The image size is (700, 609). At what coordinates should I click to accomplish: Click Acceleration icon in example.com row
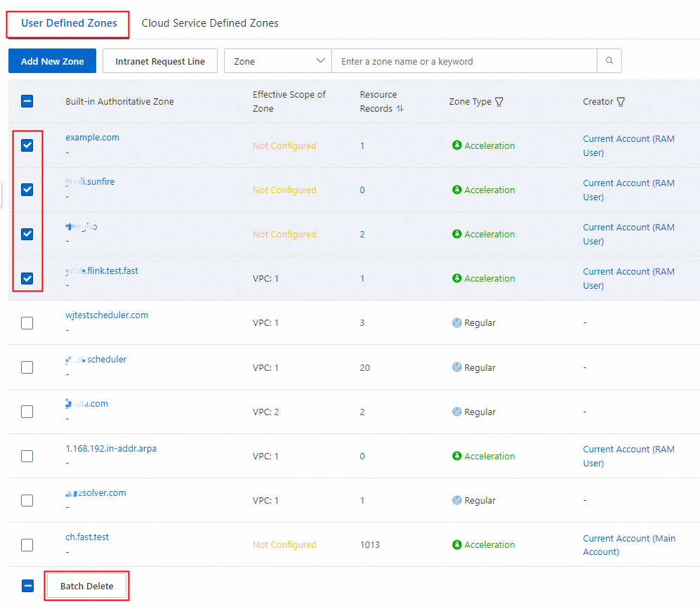[457, 146]
